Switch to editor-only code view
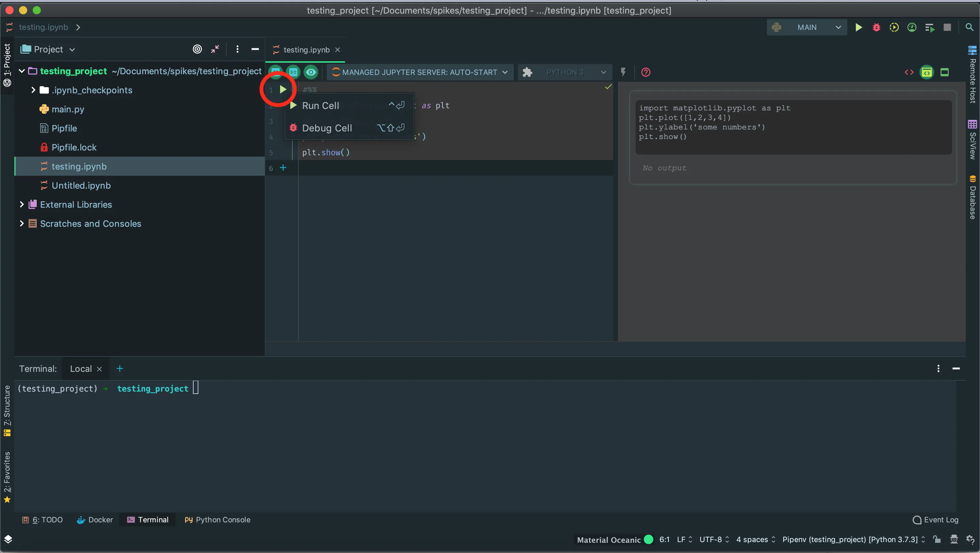980x553 pixels. coord(909,72)
